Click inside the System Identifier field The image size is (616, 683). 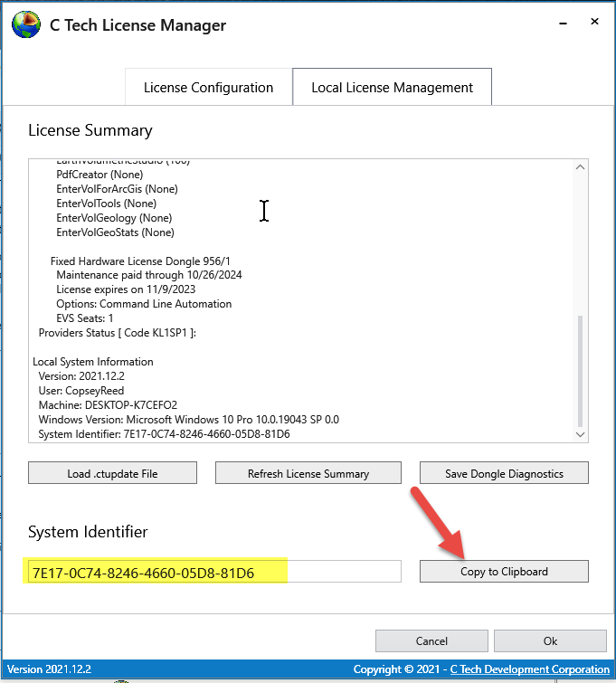click(214, 572)
